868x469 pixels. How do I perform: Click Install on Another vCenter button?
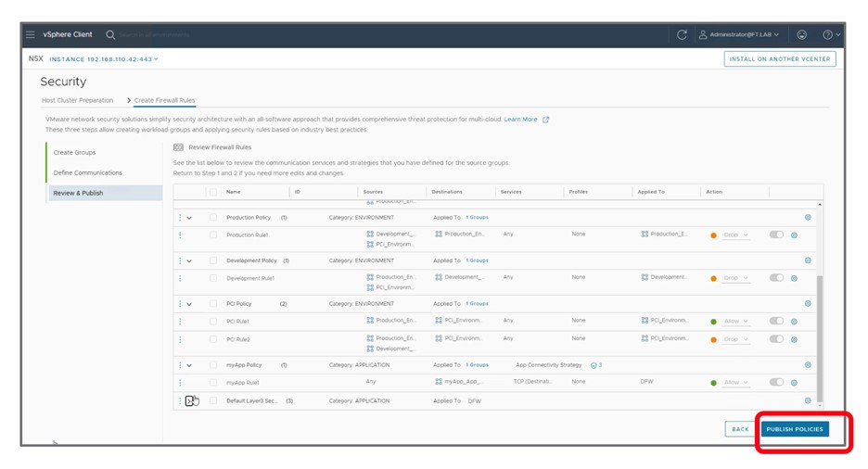[779, 58]
